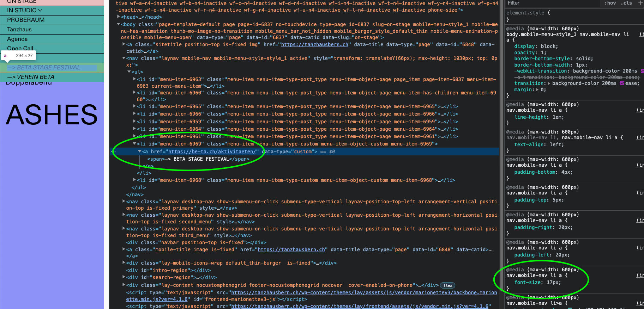Screen dimensions: 644x309
Task: Expand the menu-item-6968 list item
Action: pos(134,180)
